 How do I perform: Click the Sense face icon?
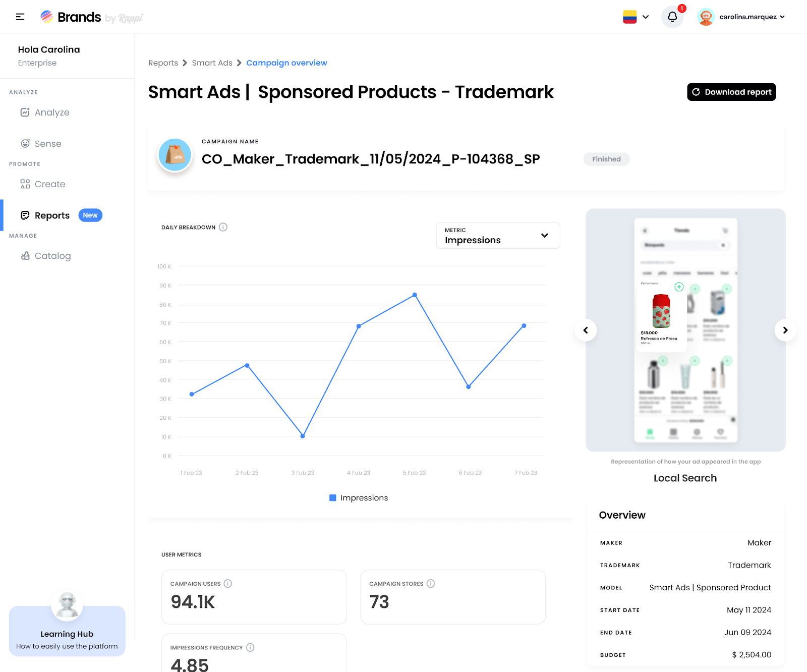tap(25, 143)
